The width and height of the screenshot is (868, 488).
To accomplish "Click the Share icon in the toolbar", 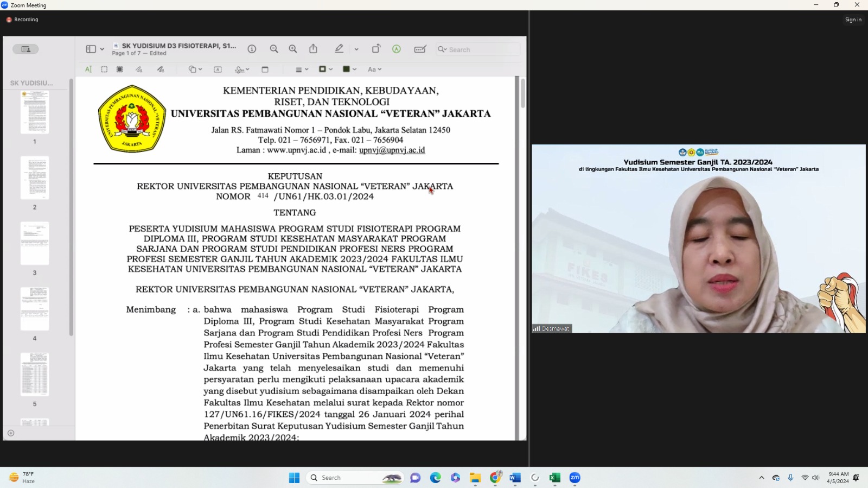I will pyautogui.click(x=314, y=49).
